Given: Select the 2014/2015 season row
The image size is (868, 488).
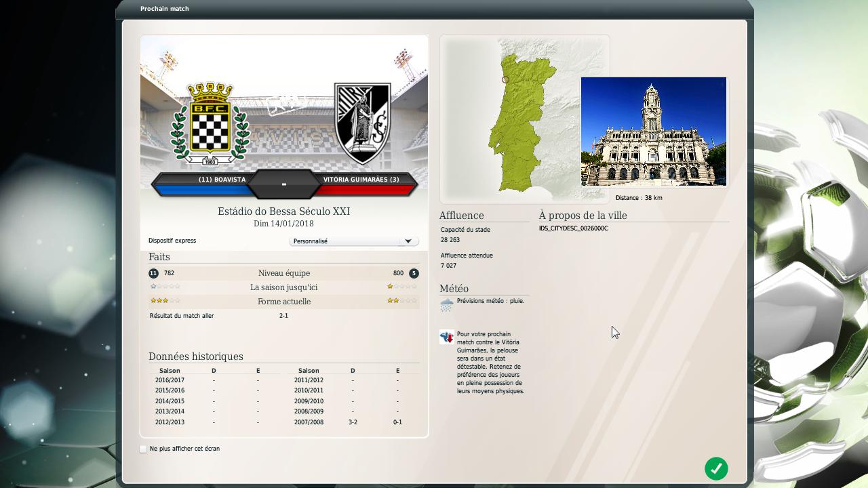Looking at the screenshot, I should pos(214,401).
